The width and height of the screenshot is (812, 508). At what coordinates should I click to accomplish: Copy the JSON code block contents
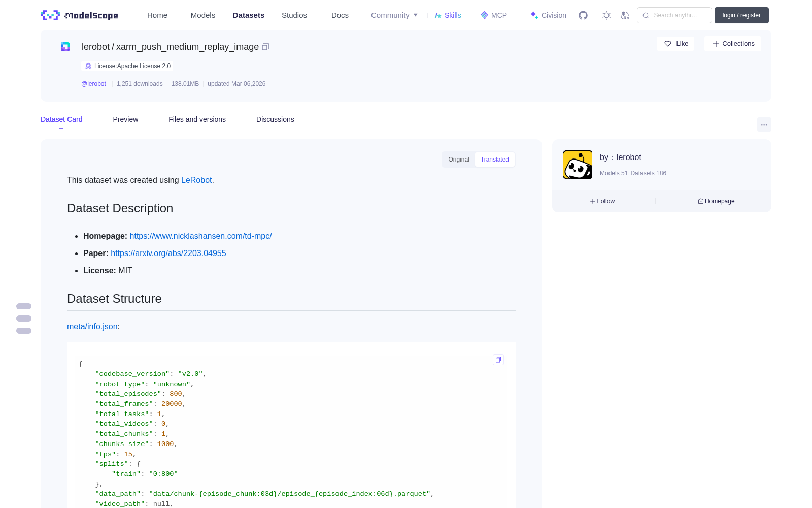pyautogui.click(x=498, y=360)
